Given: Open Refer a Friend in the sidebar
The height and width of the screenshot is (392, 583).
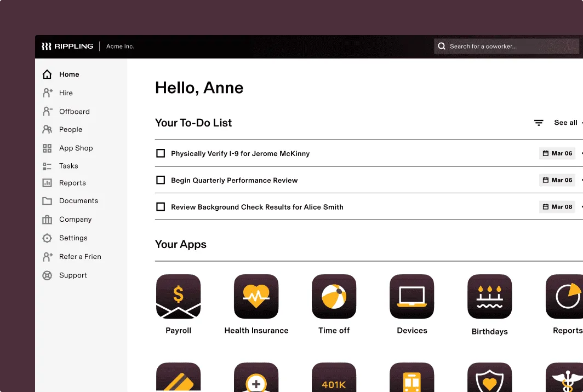Looking at the screenshot, I should [x=80, y=256].
